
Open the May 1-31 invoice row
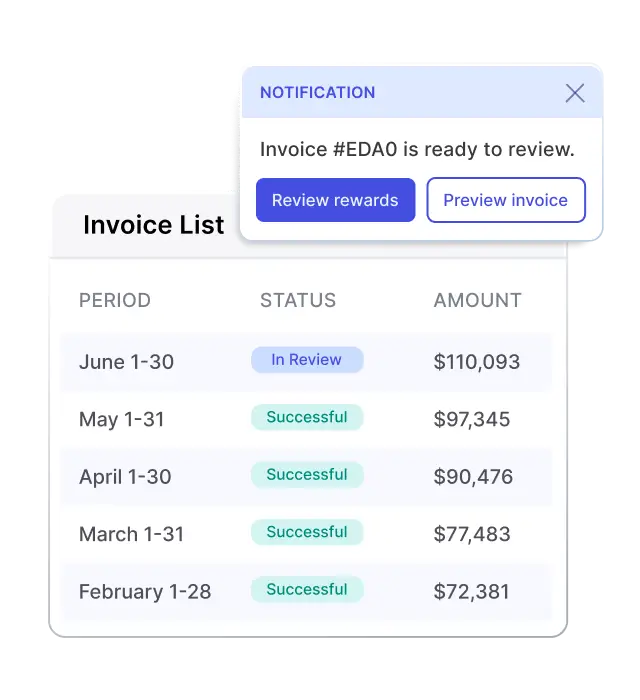tap(306, 419)
